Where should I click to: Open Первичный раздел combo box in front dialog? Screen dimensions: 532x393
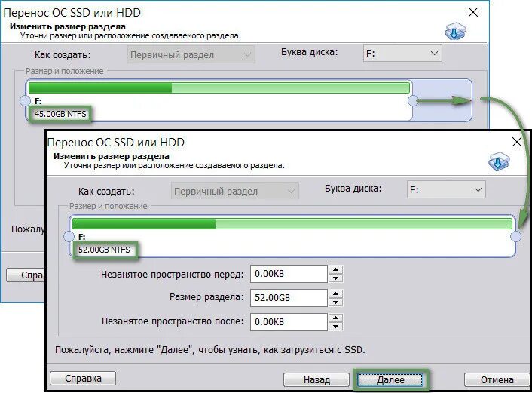pyautogui.click(x=235, y=192)
